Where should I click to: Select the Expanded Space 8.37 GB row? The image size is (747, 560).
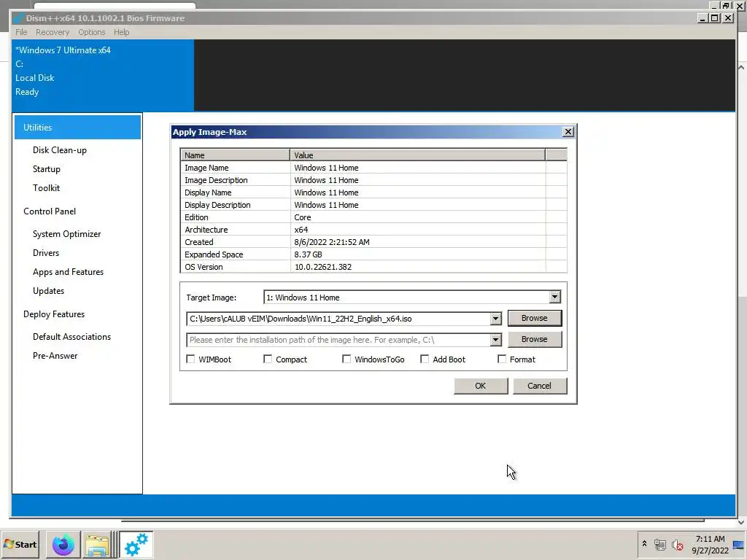click(x=373, y=254)
